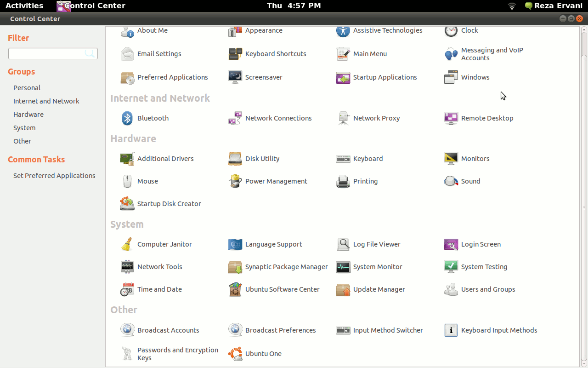Open the Bluetooth settings icon
This screenshot has height=368, width=588.
tap(127, 118)
